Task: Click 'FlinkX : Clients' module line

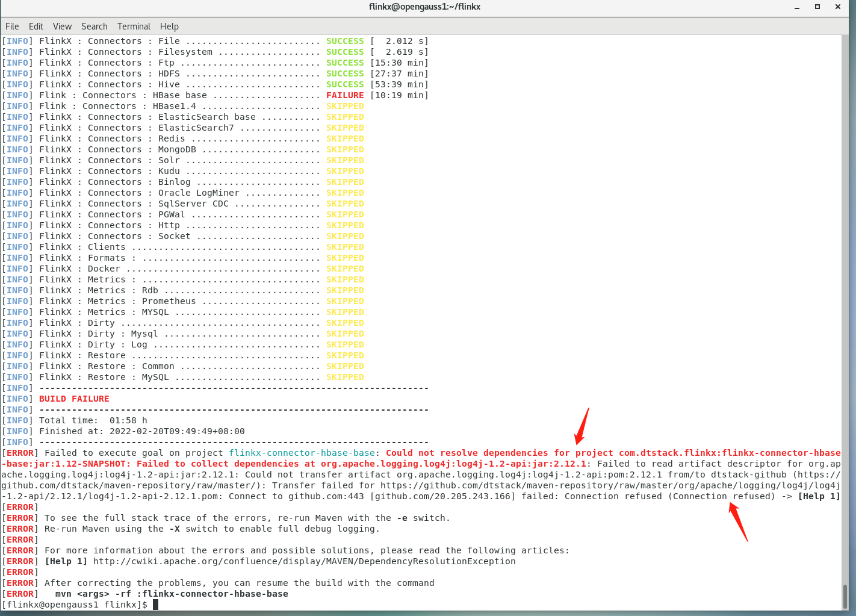Action: pos(82,247)
